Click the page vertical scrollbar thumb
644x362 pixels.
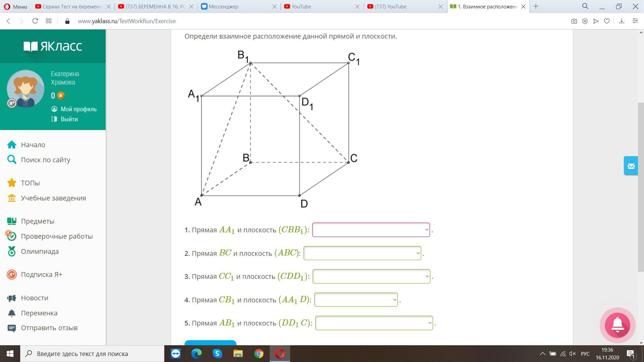coord(641,187)
